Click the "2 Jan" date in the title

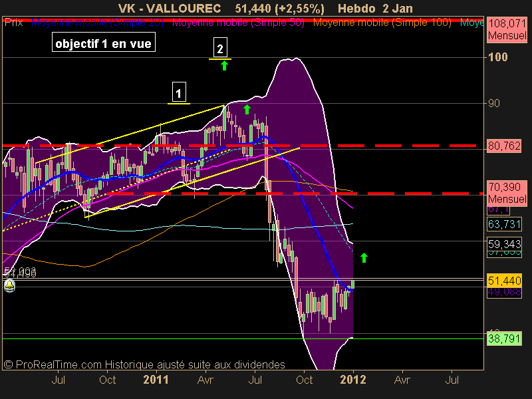pos(397,8)
